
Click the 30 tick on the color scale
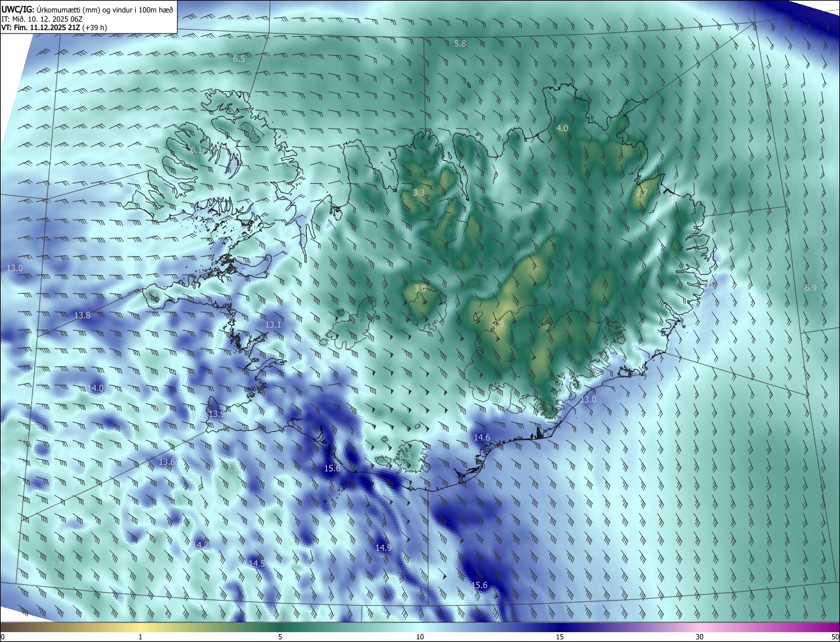(700, 637)
